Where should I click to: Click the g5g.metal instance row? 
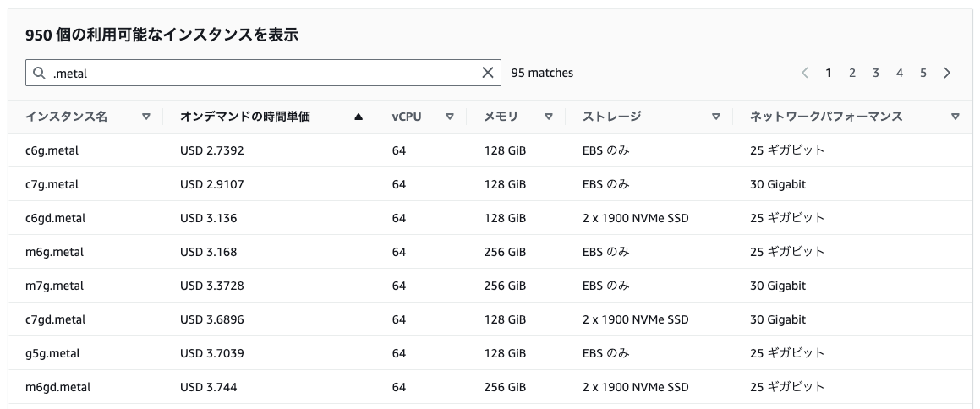pyautogui.click(x=52, y=353)
